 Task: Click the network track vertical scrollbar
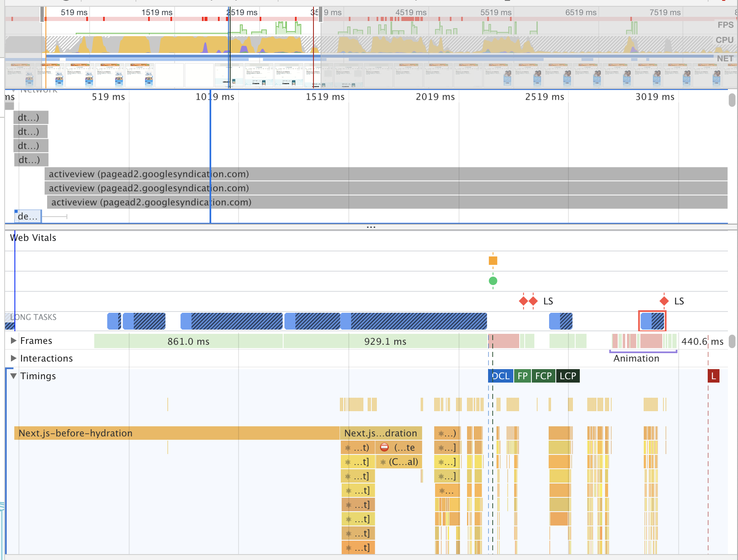(732, 100)
